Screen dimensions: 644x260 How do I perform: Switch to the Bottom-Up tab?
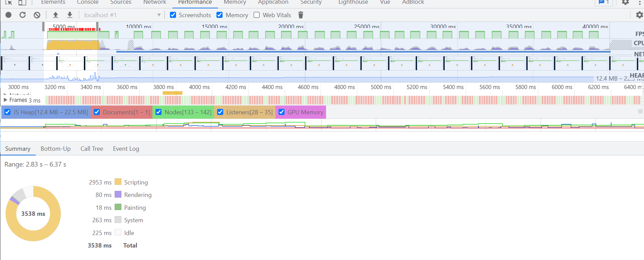56,149
